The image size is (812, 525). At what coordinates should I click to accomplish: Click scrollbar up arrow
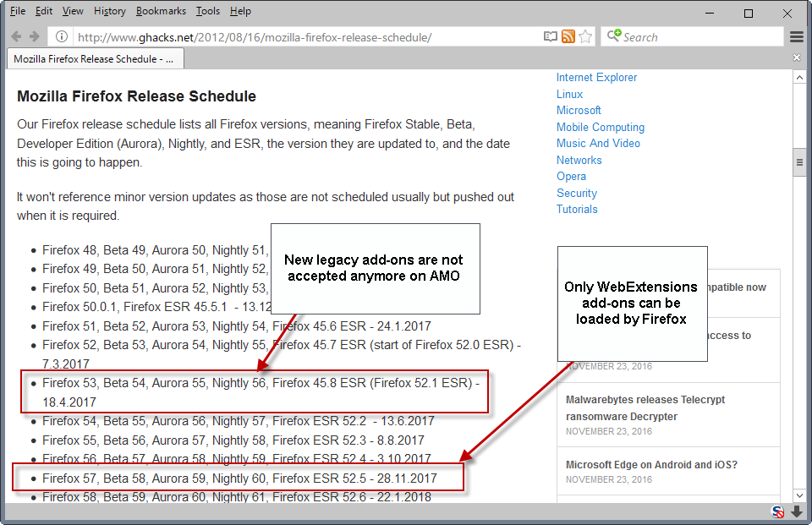click(799, 78)
